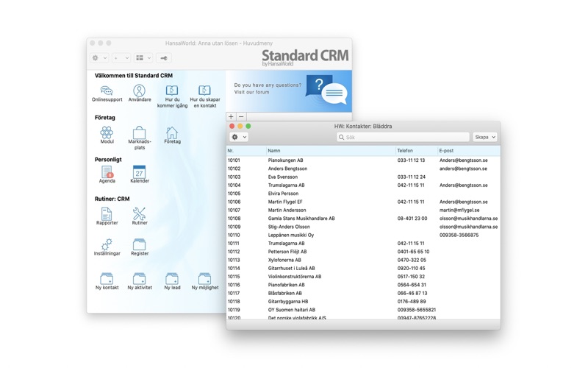
Task: Open the view layout dropdown in Huvudmeny toolbar
Action: [x=143, y=58]
